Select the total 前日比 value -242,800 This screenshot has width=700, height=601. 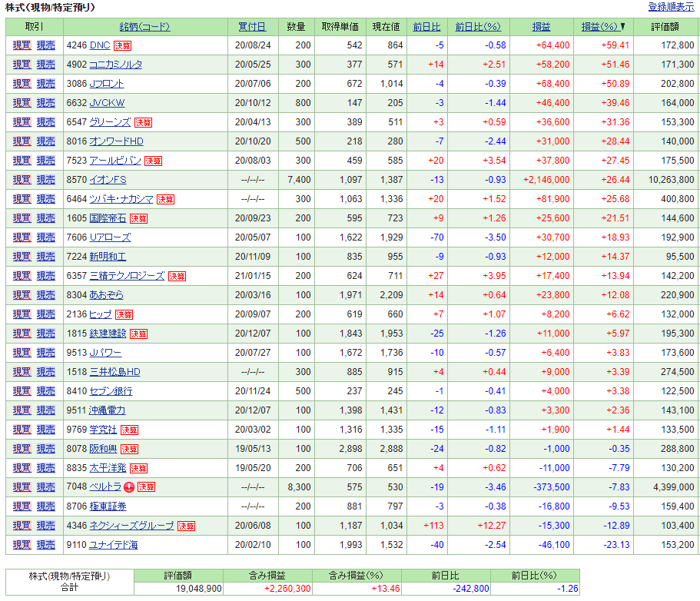[471, 589]
